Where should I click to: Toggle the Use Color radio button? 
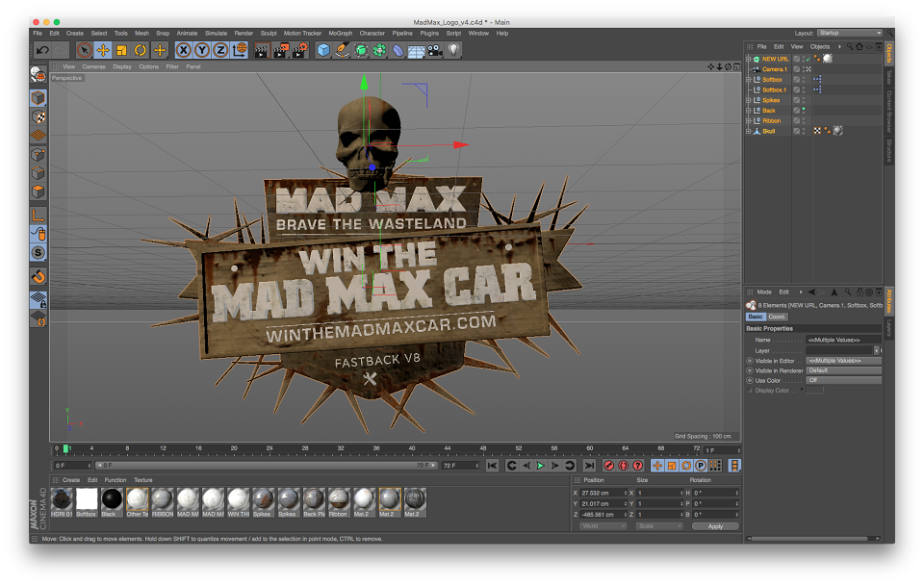pyautogui.click(x=750, y=380)
